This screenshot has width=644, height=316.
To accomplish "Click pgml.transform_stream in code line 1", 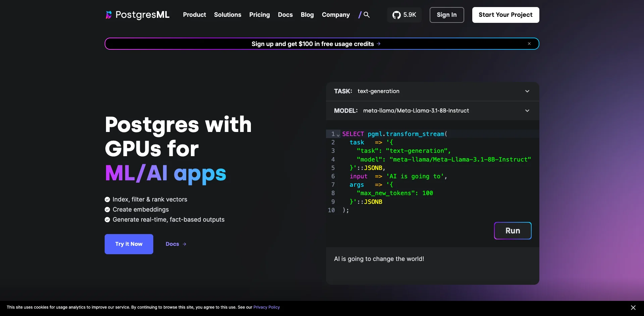I will (406, 134).
